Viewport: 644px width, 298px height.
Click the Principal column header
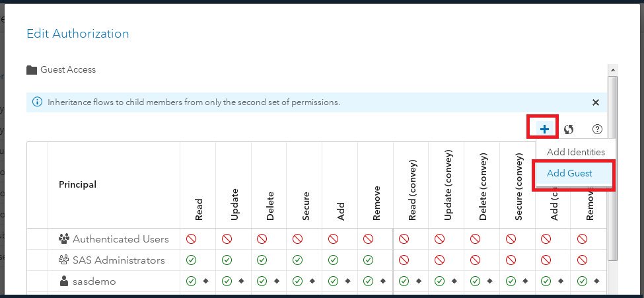coord(78,184)
